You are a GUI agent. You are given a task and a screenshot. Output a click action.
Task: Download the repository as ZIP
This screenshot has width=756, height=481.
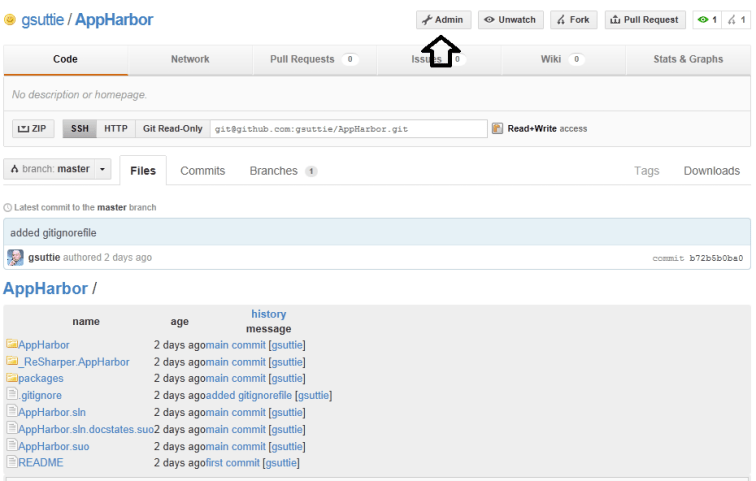[x=33, y=129]
